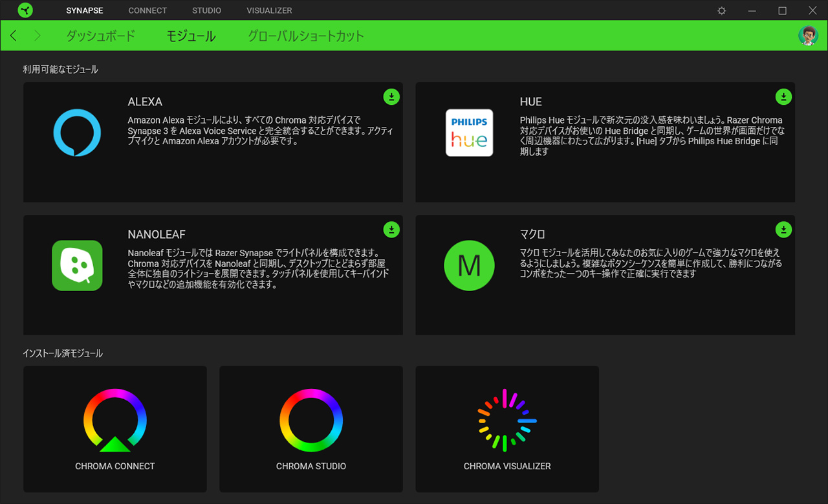Maximize the Synapse window

(782, 10)
